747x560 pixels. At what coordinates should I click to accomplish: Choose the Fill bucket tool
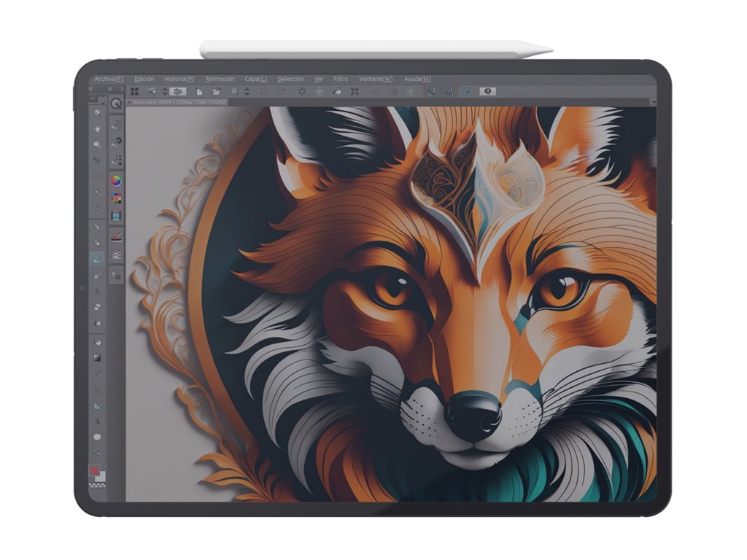pyautogui.click(x=97, y=342)
